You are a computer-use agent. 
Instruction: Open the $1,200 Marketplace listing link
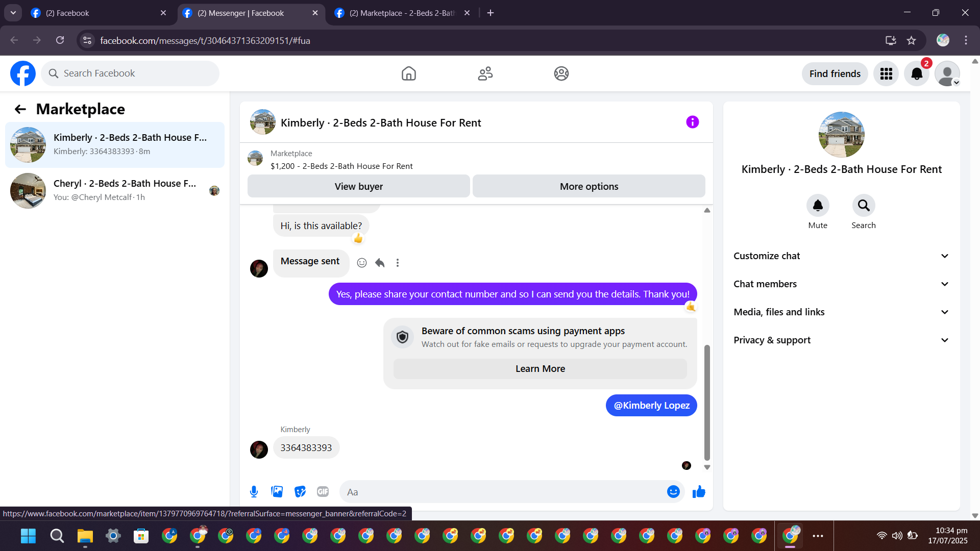341,166
